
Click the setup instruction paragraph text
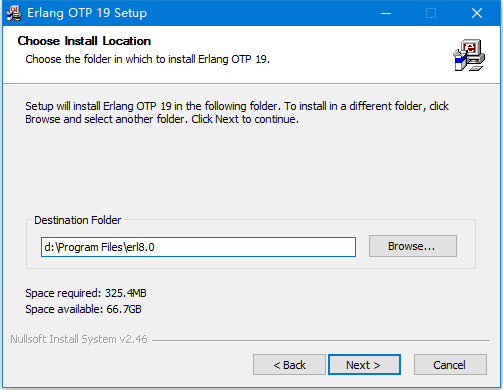(x=237, y=112)
